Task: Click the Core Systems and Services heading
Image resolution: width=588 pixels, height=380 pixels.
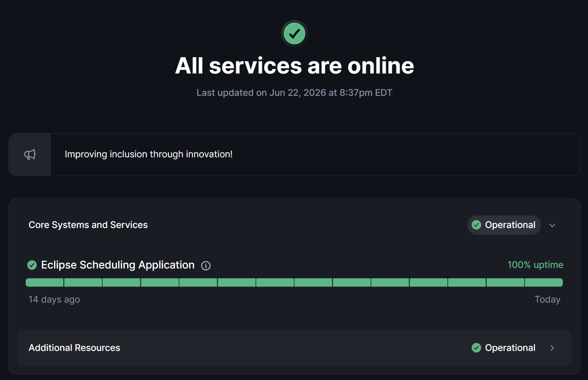Action: 88,225
